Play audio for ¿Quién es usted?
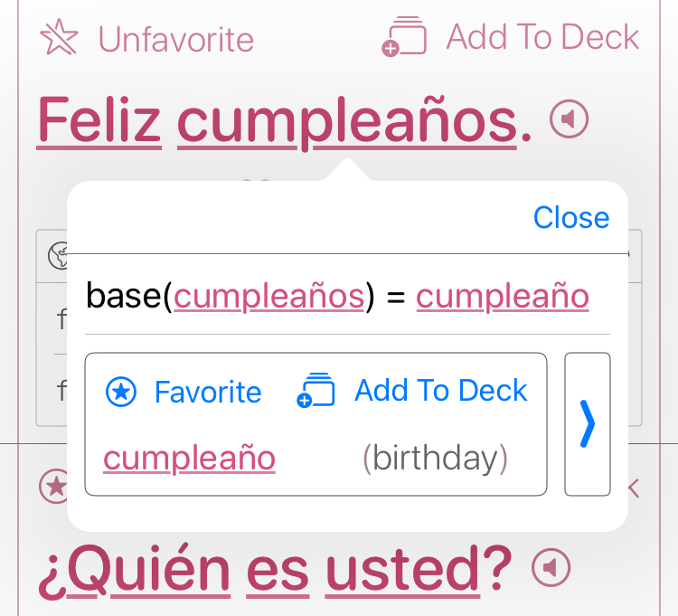 [x=551, y=567]
